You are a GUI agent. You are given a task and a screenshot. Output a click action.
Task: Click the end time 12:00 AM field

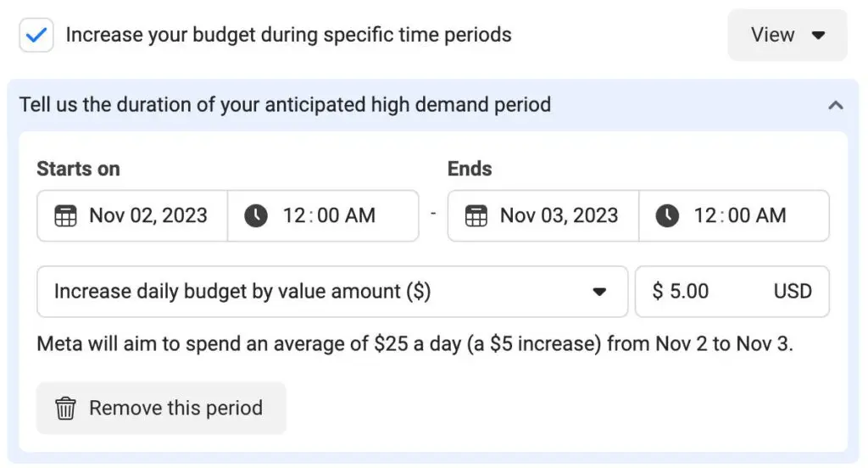pos(739,216)
